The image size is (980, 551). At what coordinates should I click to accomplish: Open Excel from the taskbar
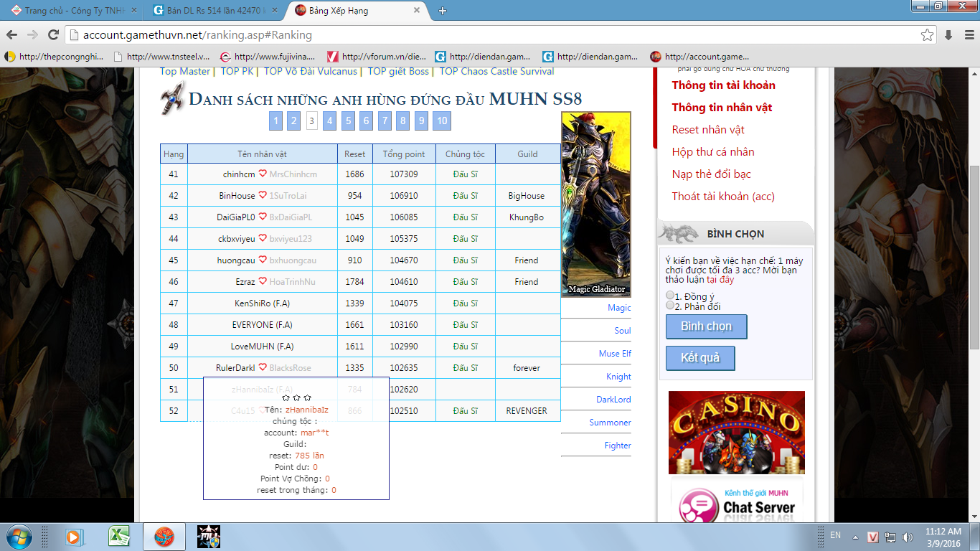pos(118,537)
